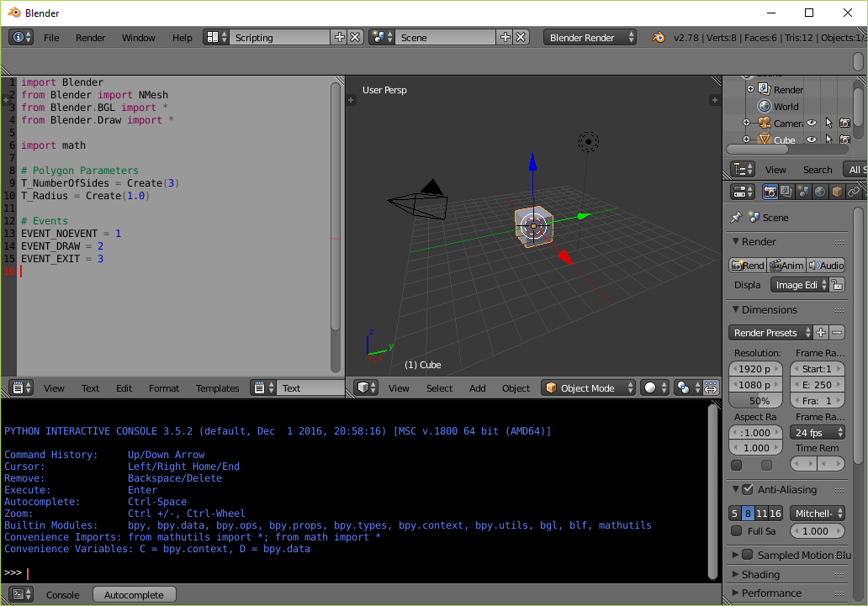This screenshot has height=606, width=868.
Task: Click the editor type selector in text editor header
Action: coord(17,387)
